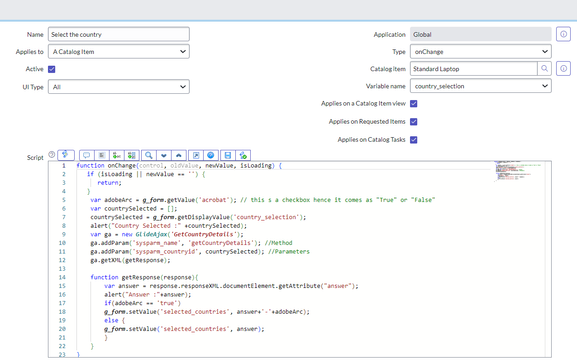Click the replace icon in script toolbar
Image resolution: width=577 pixels, height=364 pixels.
(117, 155)
